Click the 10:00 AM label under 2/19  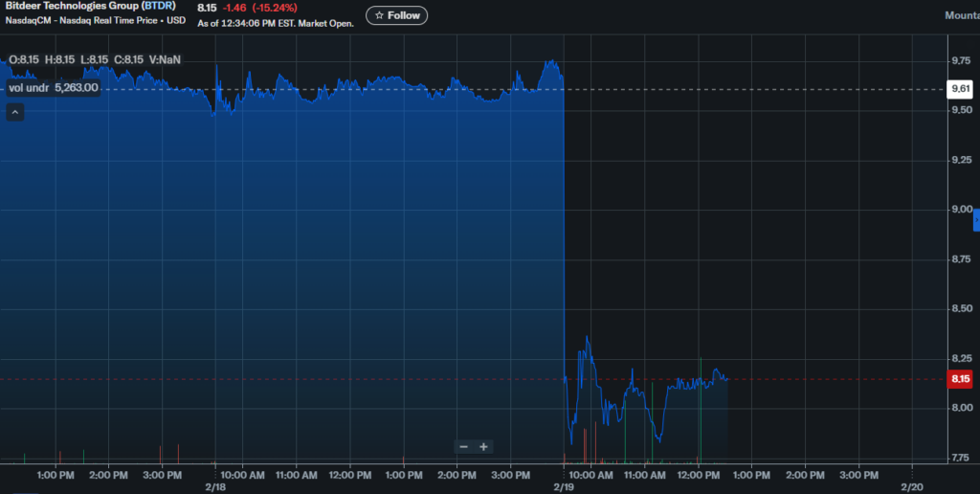point(591,476)
